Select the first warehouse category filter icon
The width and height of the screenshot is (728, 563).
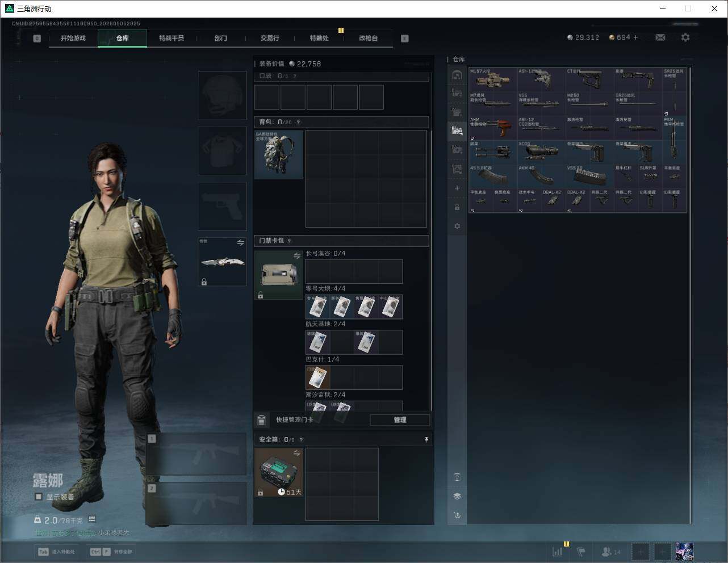tap(457, 75)
